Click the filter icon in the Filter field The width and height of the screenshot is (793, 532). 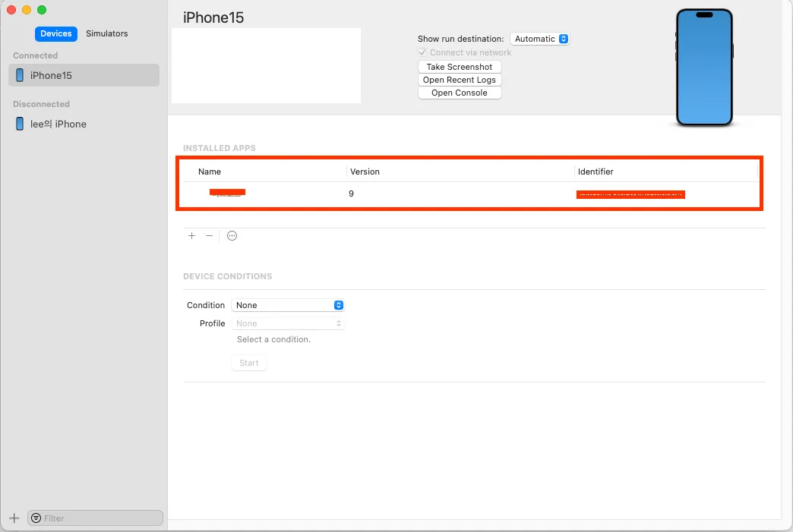(x=36, y=518)
